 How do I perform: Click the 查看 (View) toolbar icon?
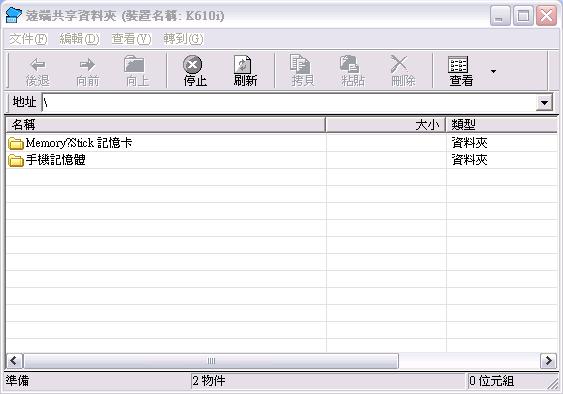click(x=458, y=65)
